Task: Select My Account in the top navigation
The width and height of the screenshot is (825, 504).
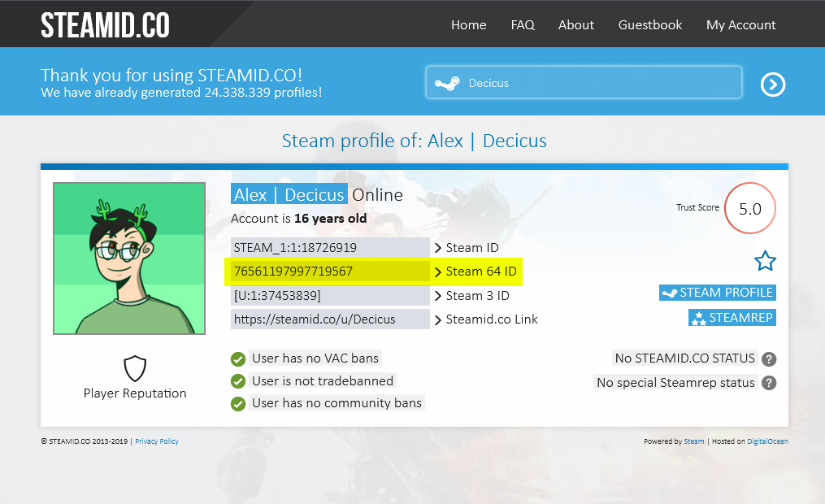Action: click(740, 25)
